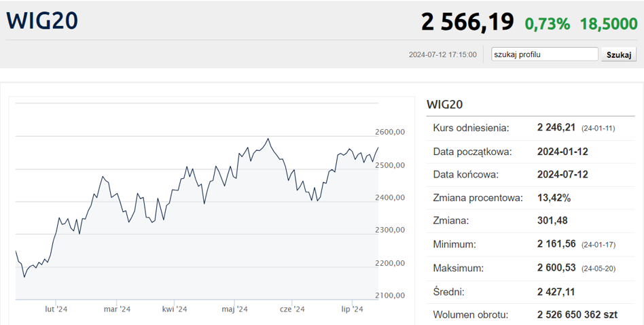Select the Wolumen obrotu value
Screen dimensions: 644x325
[x=577, y=315]
